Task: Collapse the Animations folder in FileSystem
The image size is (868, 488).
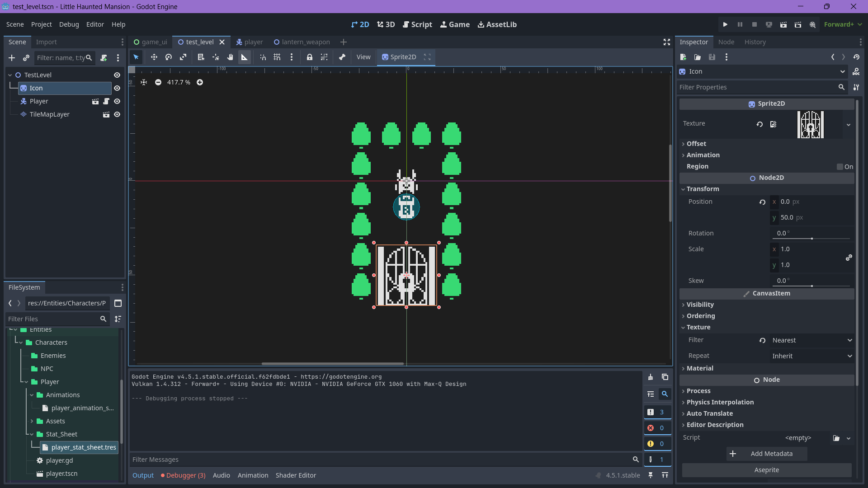Action: 32,395
